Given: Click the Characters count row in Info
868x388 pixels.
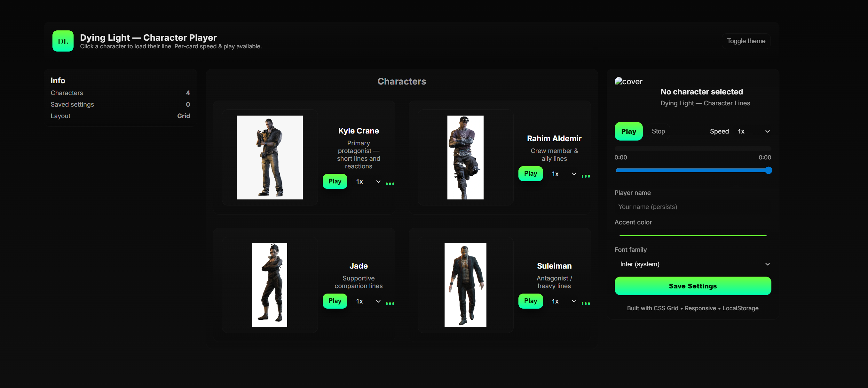Looking at the screenshot, I should [120, 93].
